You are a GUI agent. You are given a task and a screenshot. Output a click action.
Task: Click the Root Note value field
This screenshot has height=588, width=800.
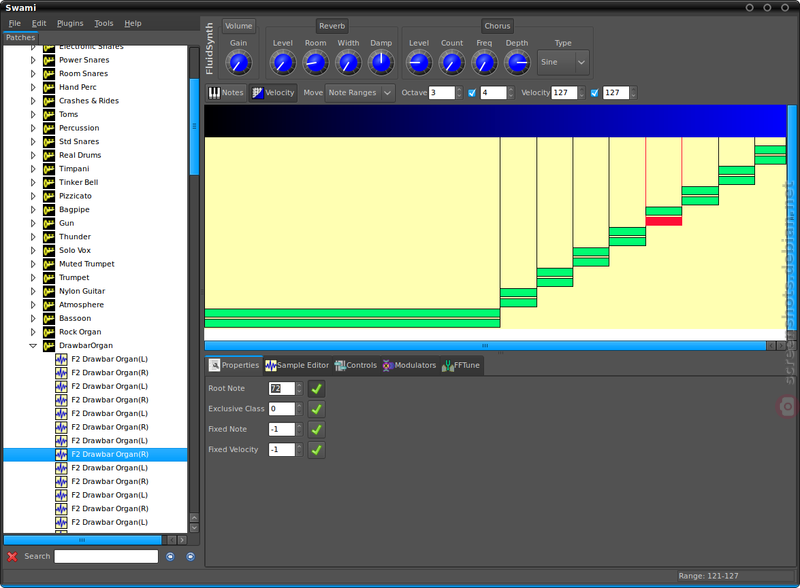282,388
